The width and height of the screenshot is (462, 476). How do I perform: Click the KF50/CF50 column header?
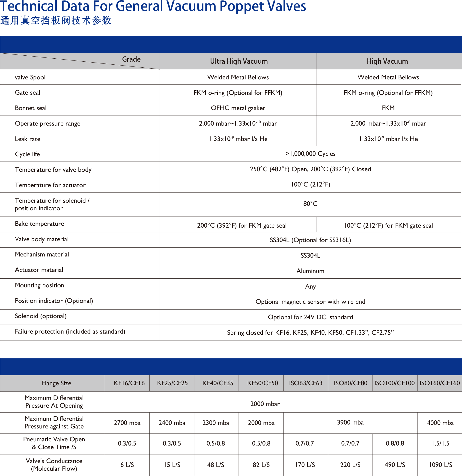pos(262,383)
